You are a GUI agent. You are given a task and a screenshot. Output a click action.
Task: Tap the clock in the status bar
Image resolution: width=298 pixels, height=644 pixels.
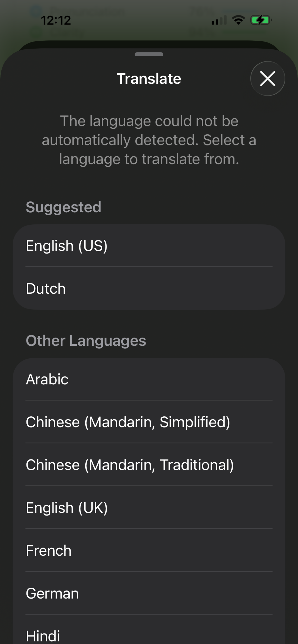tap(55, 20)
